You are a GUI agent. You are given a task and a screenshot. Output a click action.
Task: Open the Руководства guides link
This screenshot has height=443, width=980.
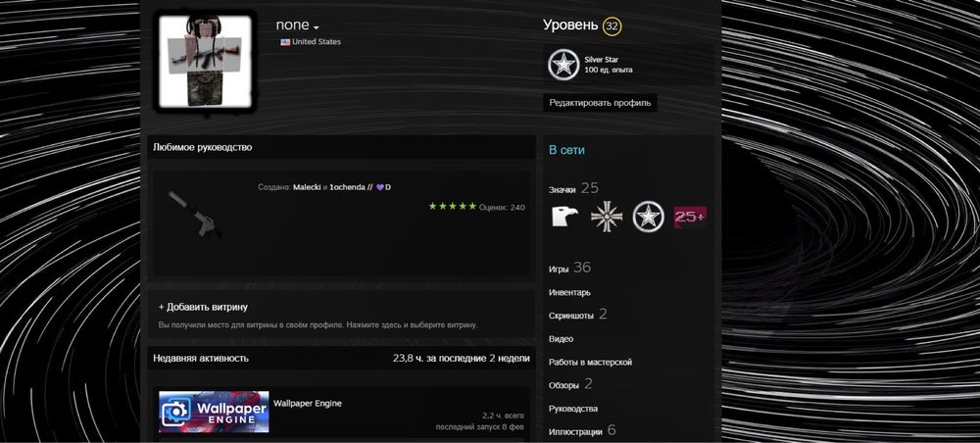(573, 409)
